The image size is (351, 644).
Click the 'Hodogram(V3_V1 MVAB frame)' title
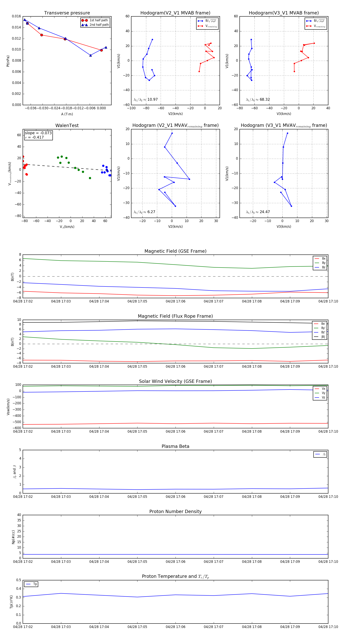click(284, 13)
